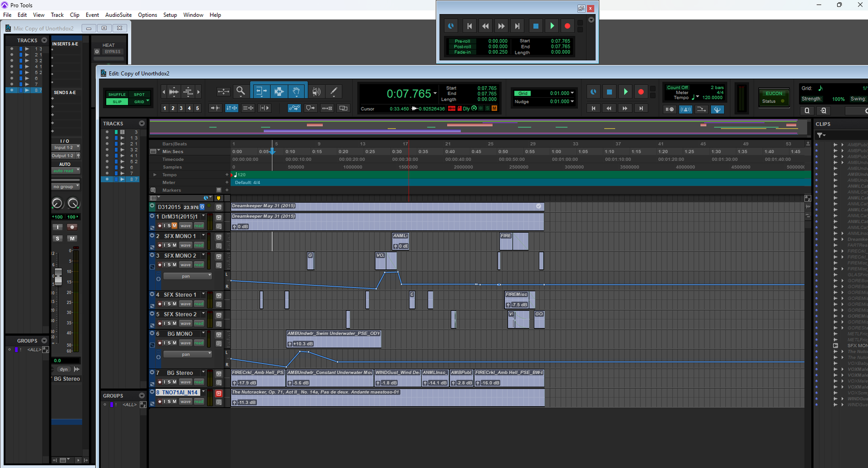Screen dimensions: 868x468
Task: Open SFX MONO 2 pan lane selector
Action: point(187,276)
